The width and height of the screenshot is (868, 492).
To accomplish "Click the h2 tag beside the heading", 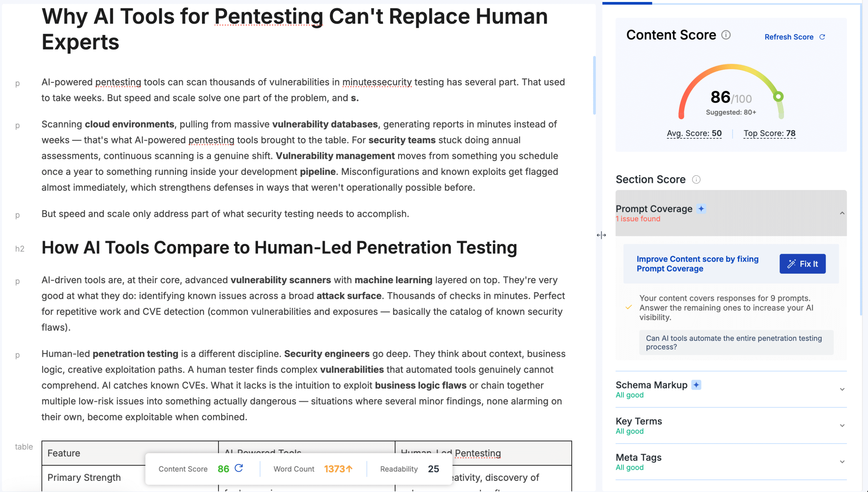I will click(20, 249).
